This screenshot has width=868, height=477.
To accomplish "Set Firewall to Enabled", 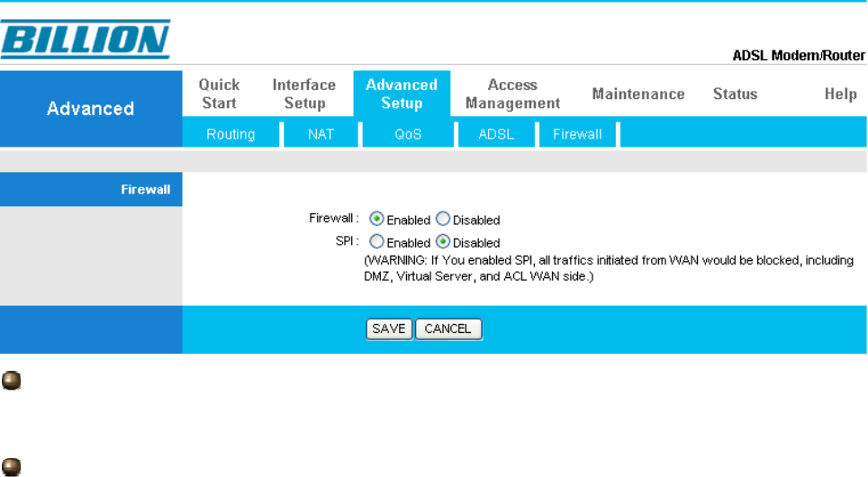I will coord(376,219).
